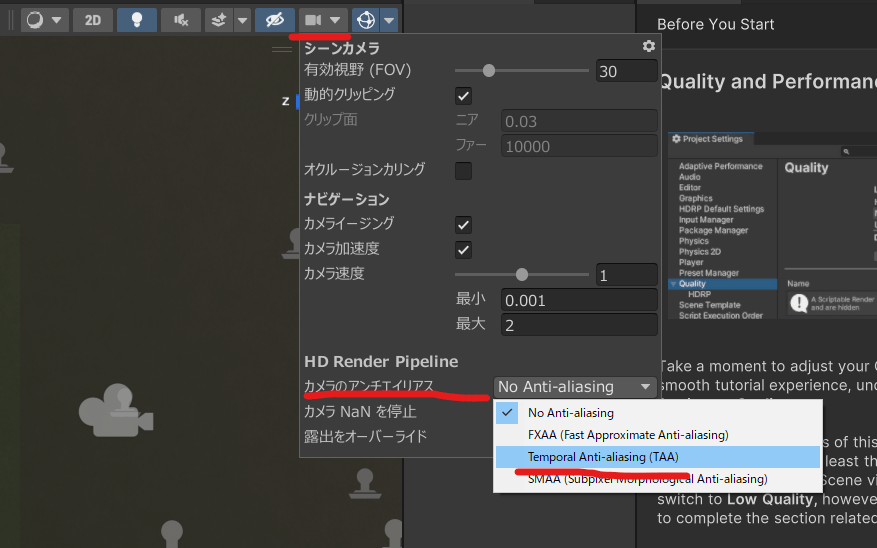
Task: Click the gizmos globe icon
Action: point(366,20)
